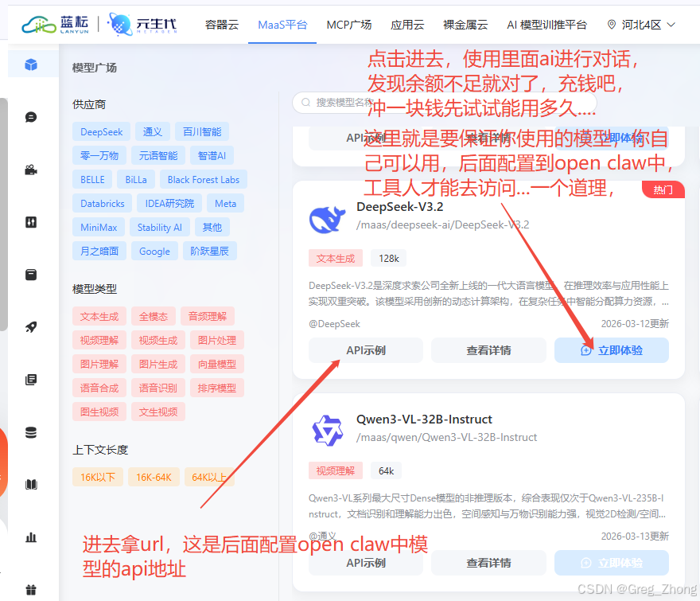This screenshot has height=601, width=700.
Task: Open the Qwen3-VL-32B-Instruct model title
Action: tap(424, 420)
